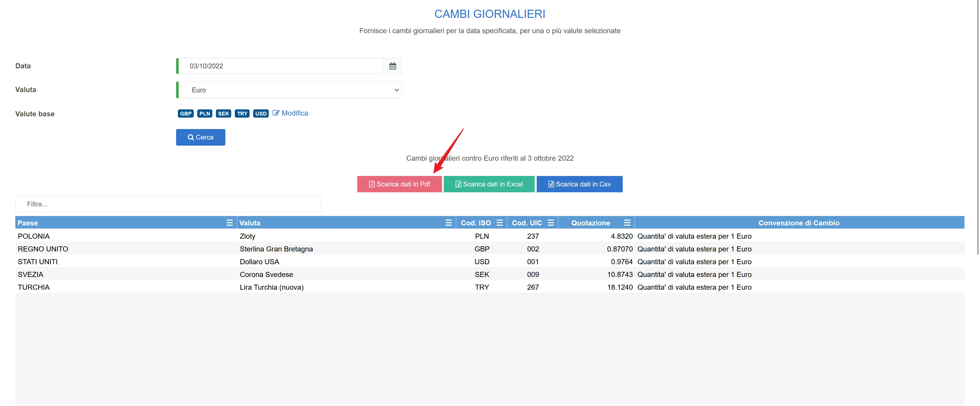This screenshot has height=406, width=980.
Task: Open Cod. ISO column menu icon
Action: point(499,223)
